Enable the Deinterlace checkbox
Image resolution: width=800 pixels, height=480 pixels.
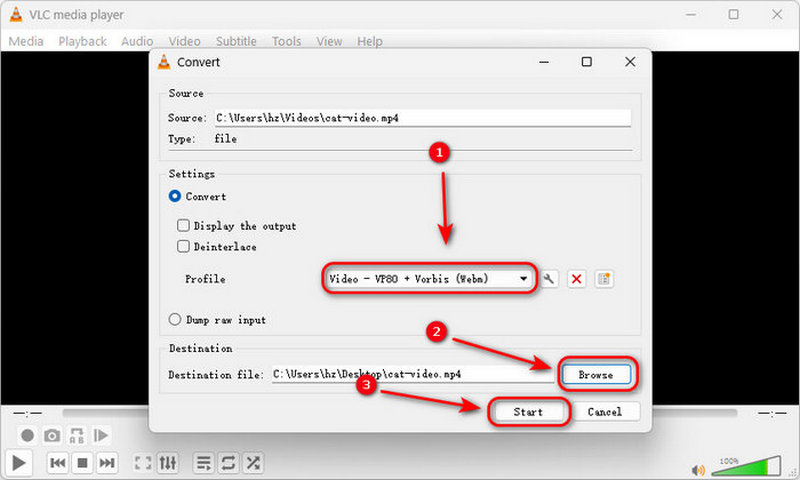coord(183,246)
